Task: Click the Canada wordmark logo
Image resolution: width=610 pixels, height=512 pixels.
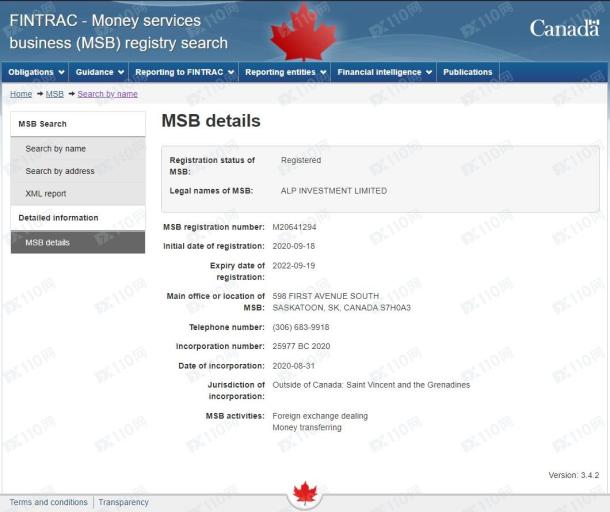Action: click(x=563, y=28)
